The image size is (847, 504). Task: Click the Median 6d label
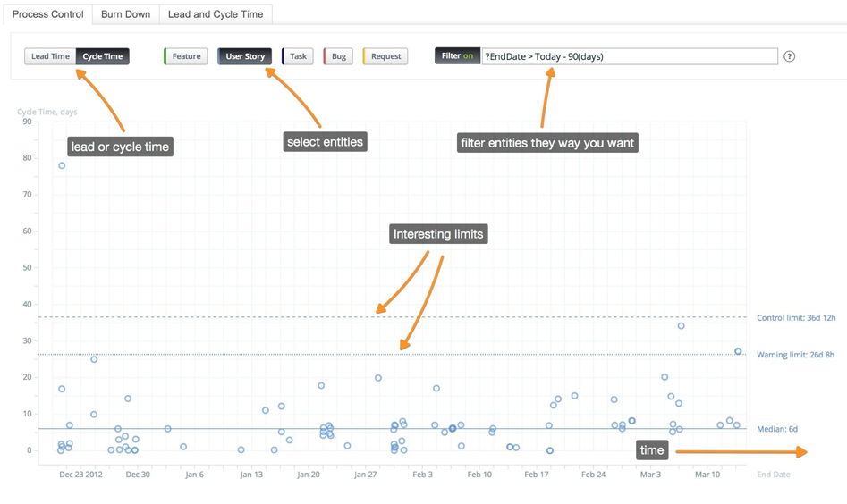776,429
